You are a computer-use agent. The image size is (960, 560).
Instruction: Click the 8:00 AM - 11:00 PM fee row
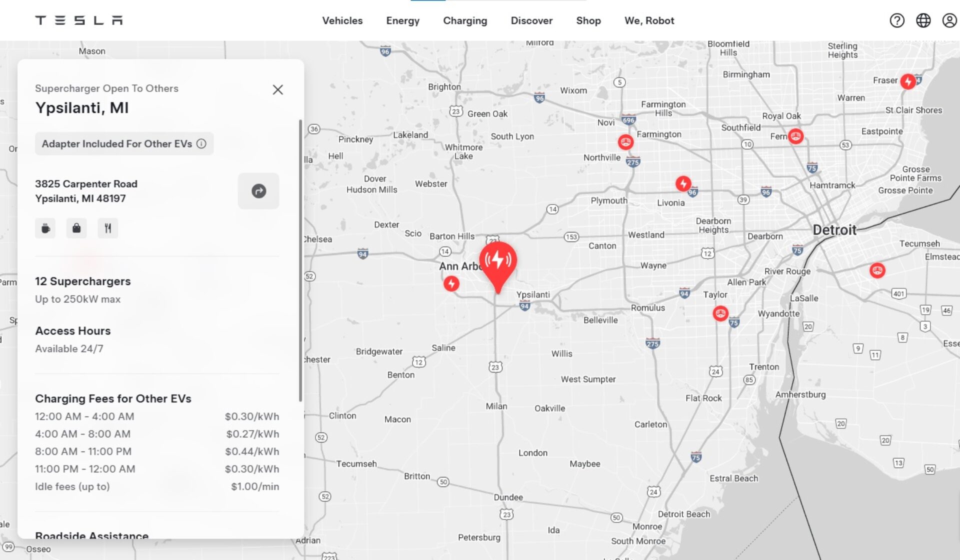coord(157,451)
